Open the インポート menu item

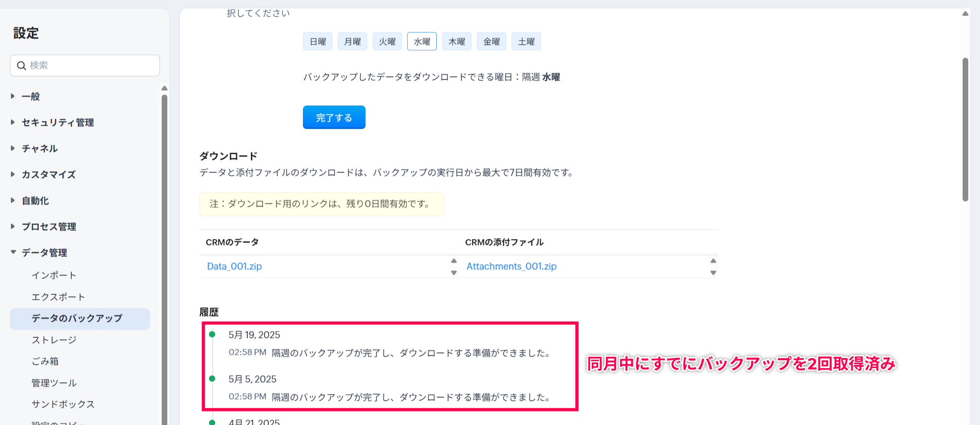(x=54, y=275)
